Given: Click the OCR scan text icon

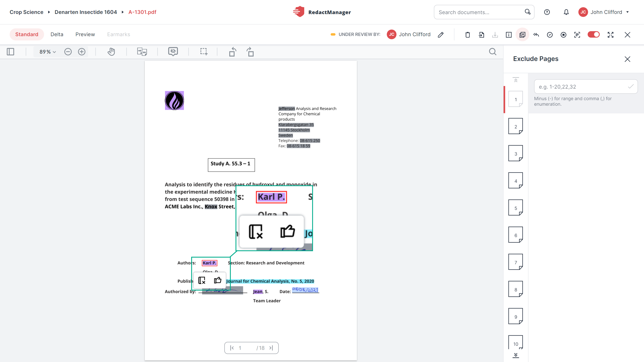Looking at the screenshot, I should point(577,34).
